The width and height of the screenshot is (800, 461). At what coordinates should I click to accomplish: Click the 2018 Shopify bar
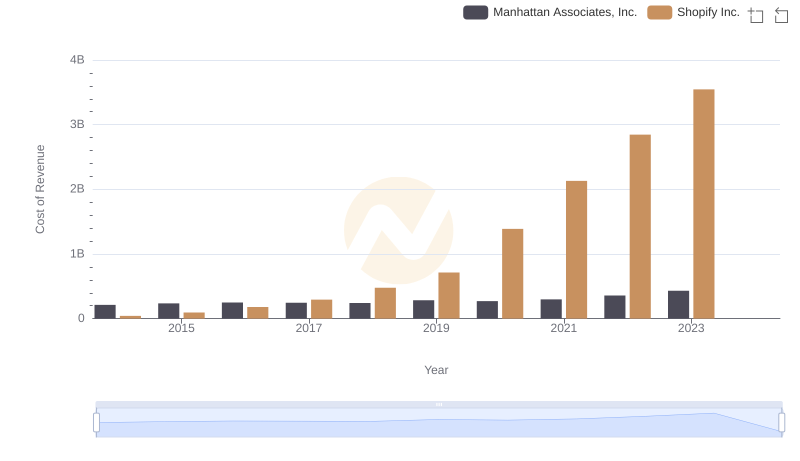[x=385, y=303]
